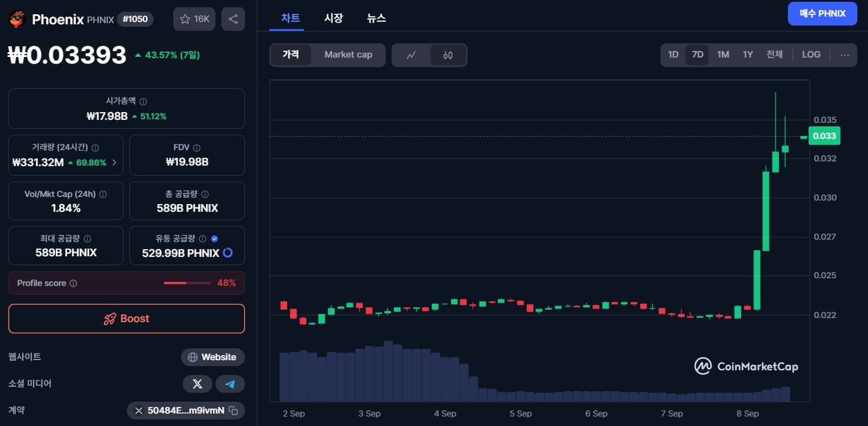This screenshot has width=868, height=426.
Task: Add Phoenix to watchlist via star button
Action: point(194,19)
